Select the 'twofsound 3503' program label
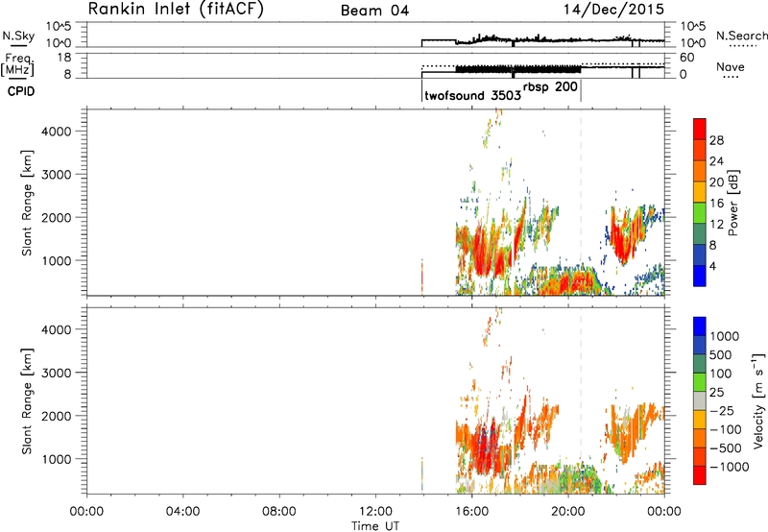Viewport: 768px width, 532px height. [x=472, y=95]
